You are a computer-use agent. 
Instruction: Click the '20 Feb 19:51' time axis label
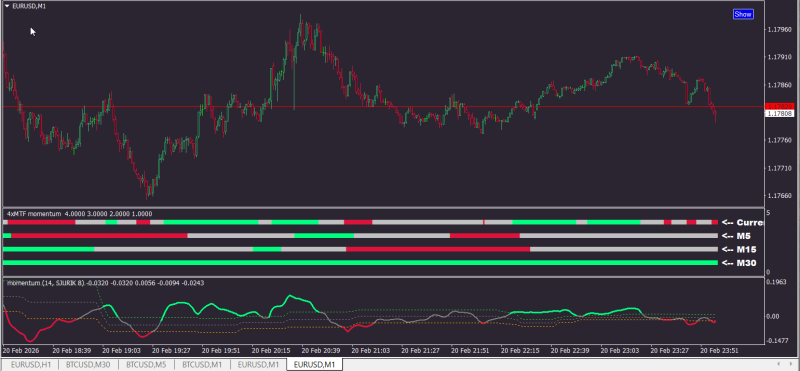point(222,351)
